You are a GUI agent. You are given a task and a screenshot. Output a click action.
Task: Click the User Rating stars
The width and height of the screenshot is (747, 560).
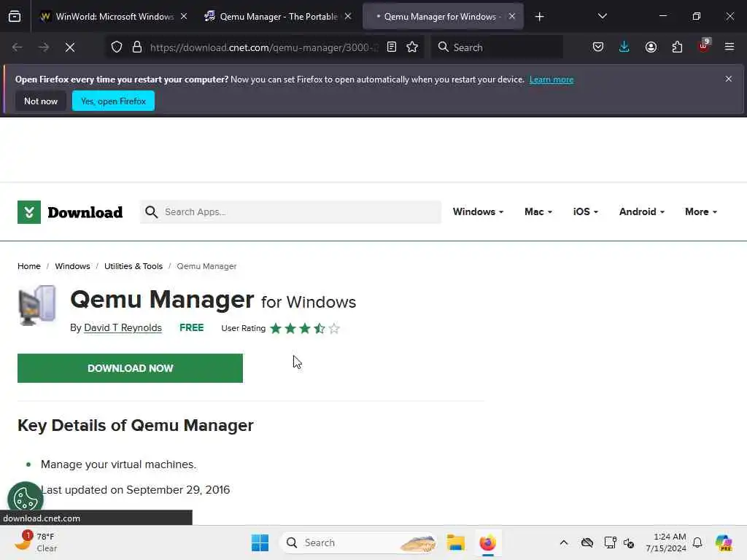point(304,328)
